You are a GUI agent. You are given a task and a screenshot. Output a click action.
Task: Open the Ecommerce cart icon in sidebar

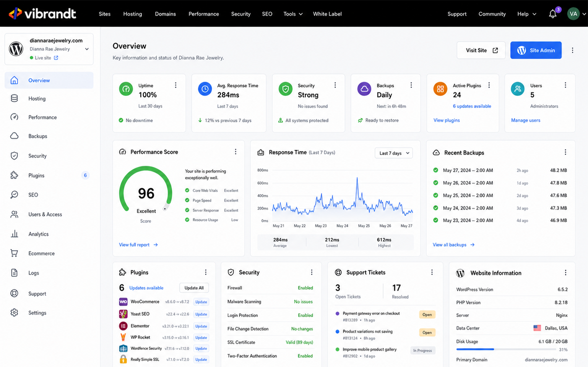14,253
